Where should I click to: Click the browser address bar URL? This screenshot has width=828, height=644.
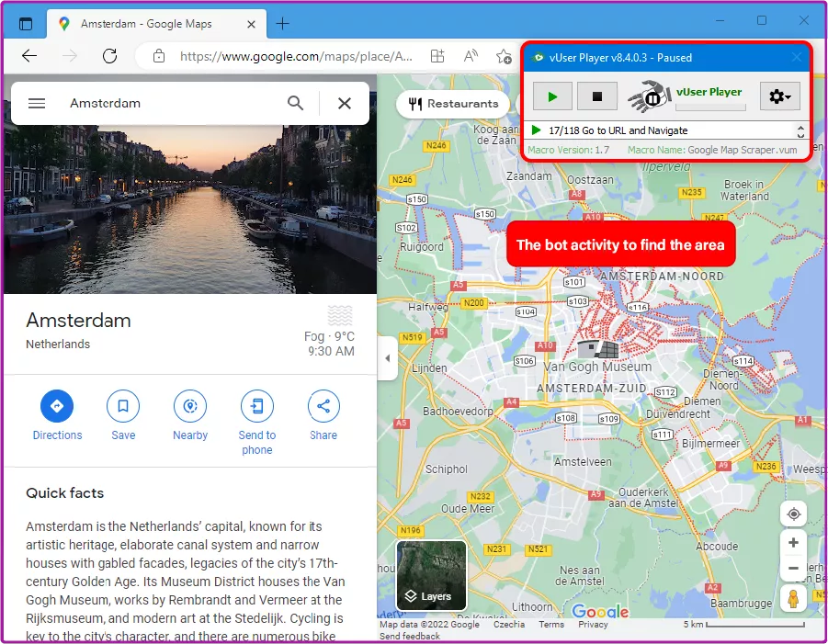[x=296, y=56]
